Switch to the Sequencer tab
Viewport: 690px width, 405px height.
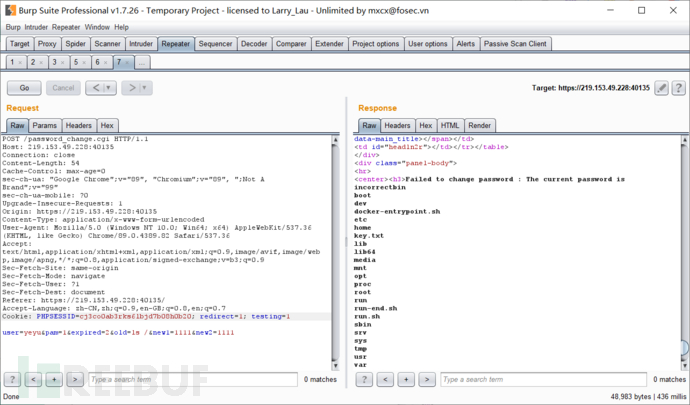point(216,44)
